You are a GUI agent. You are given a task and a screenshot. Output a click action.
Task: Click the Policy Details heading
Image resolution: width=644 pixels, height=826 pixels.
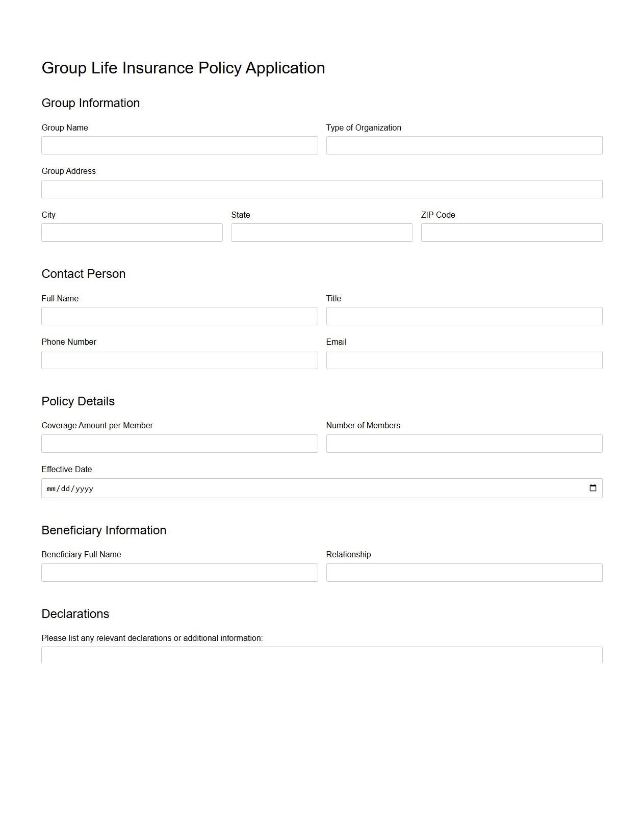[78, 401]
